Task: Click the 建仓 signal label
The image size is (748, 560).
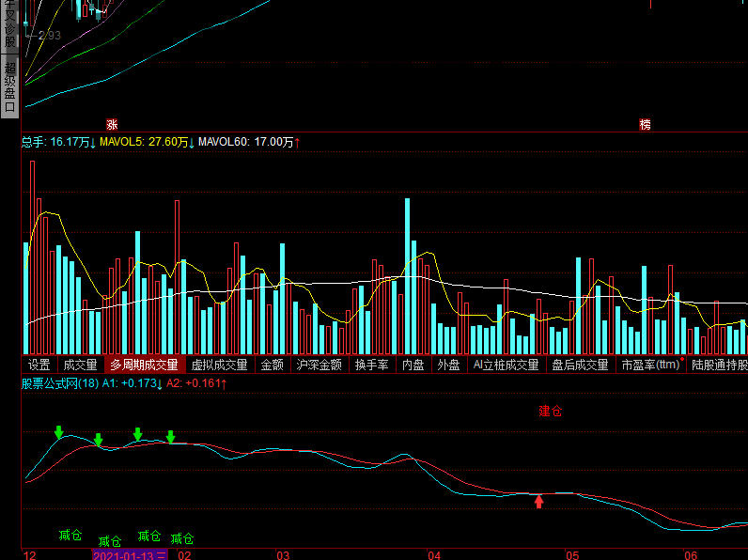Action: coord(551,412)
